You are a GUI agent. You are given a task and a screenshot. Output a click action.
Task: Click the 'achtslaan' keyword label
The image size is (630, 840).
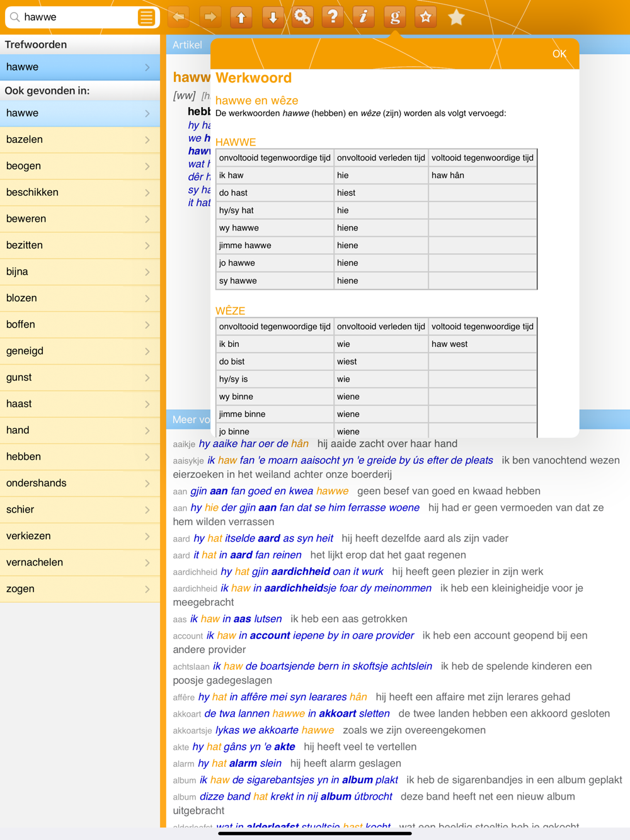(192, 667)
